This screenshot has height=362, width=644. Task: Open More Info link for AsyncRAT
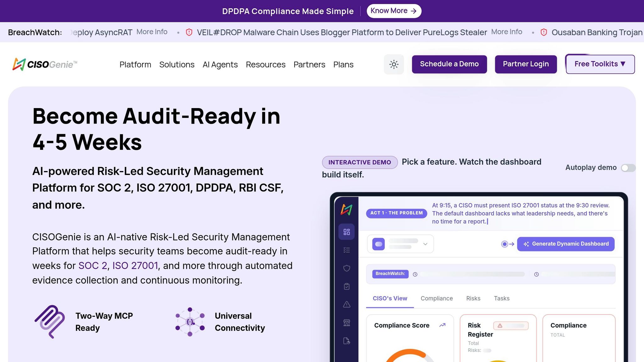click(x=152, y=32)
